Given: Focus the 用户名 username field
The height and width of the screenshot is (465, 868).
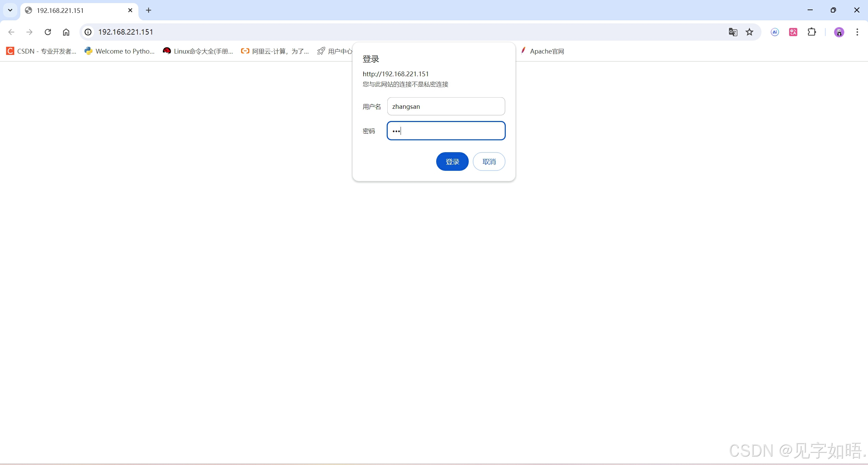Looking at the screenshot, I should coord(446,106).
